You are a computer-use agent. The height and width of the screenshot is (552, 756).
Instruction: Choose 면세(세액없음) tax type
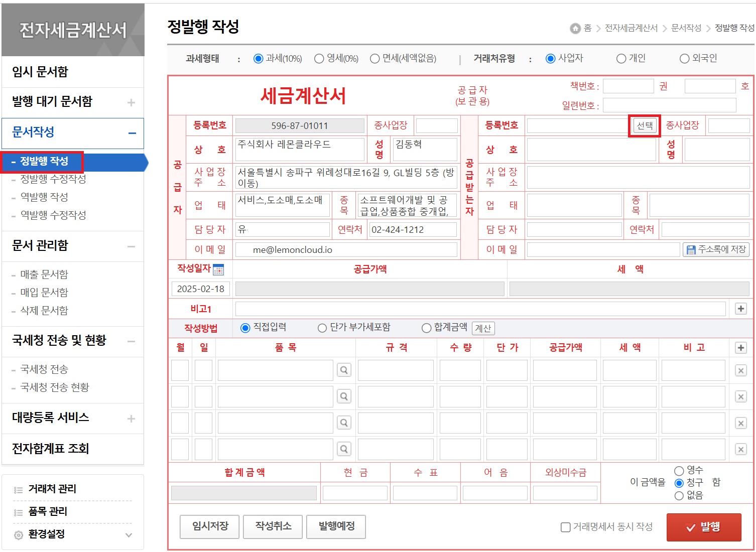tap(374, 59)
